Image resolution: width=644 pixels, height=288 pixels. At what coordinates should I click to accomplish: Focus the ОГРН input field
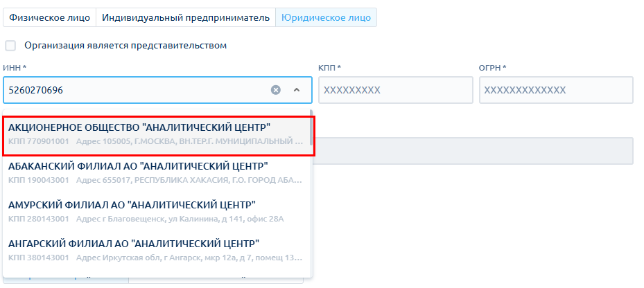(x=556, y=90)
